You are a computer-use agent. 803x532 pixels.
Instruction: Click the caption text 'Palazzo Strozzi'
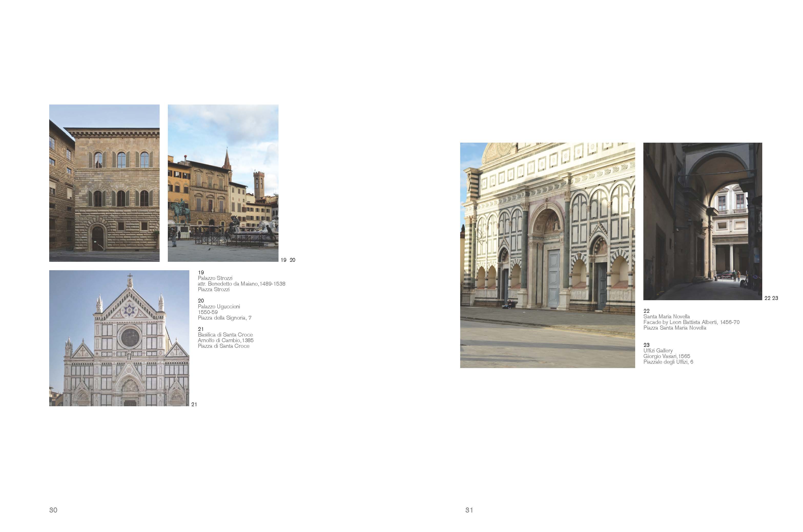215,278
